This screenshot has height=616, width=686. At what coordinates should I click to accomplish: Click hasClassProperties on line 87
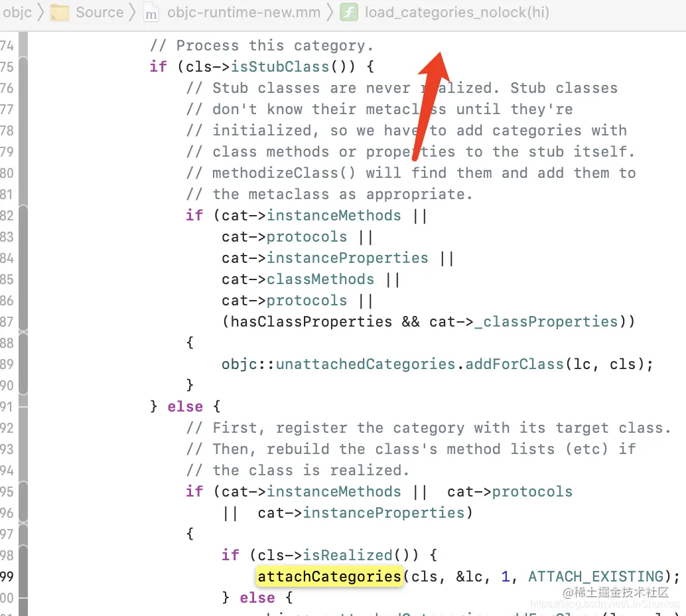(x=312, y=322)
